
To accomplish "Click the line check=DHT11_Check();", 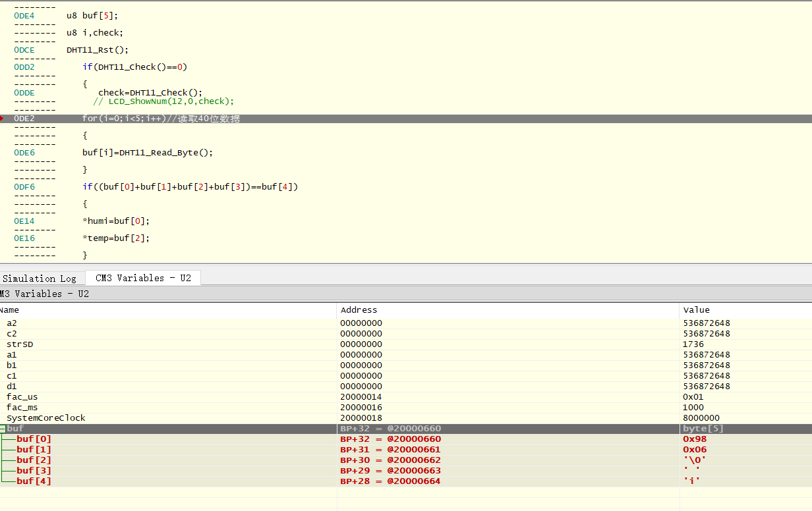I will (150, 93).
